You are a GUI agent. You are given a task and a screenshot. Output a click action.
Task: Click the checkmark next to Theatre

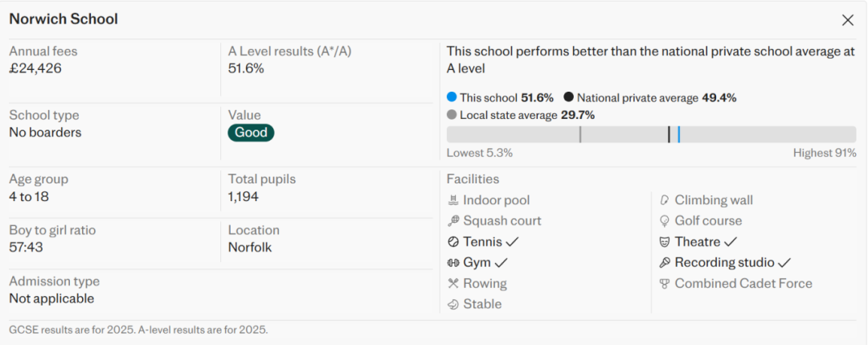point(731,242)
